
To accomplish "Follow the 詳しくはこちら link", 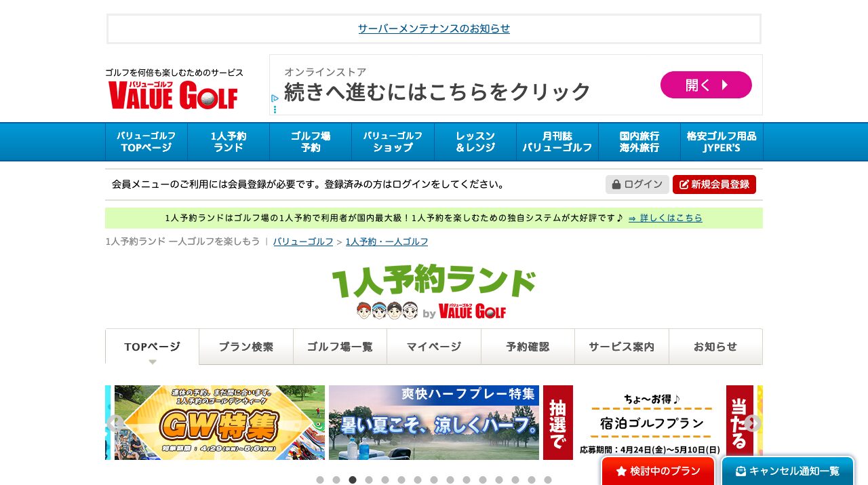I will (665, 218).
